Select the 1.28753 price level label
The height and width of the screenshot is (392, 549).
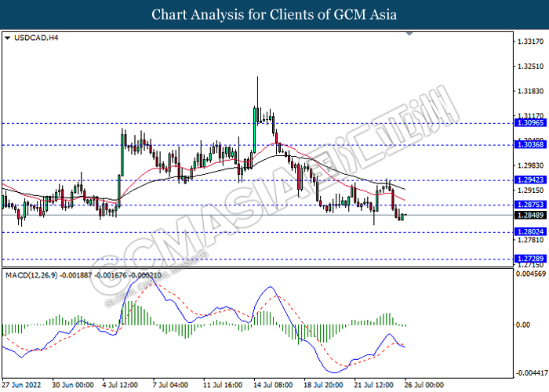pos(530,205)
